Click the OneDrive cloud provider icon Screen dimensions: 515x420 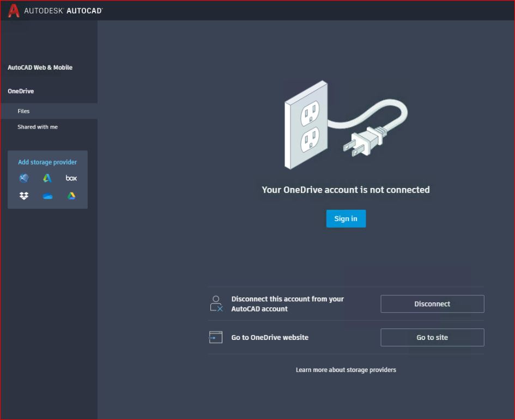click(47, 196)
